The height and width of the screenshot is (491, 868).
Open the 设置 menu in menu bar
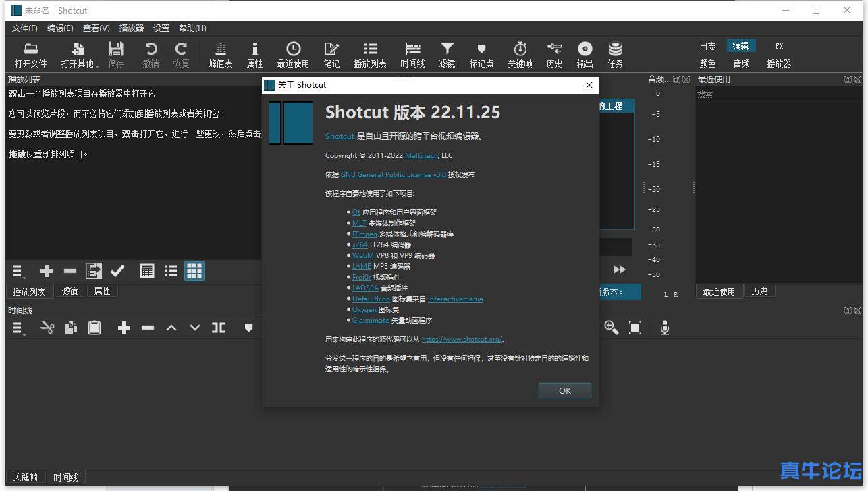161,28
